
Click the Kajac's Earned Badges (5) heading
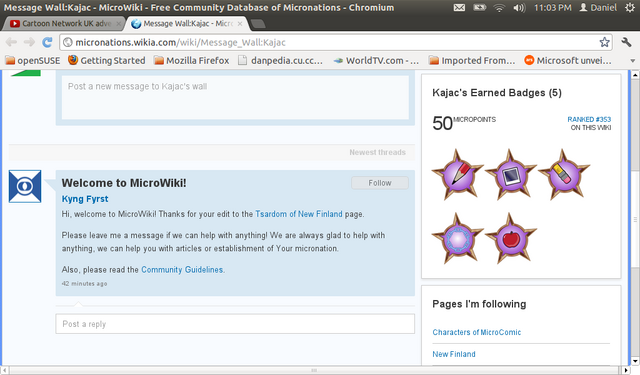[x=497, y=93]
